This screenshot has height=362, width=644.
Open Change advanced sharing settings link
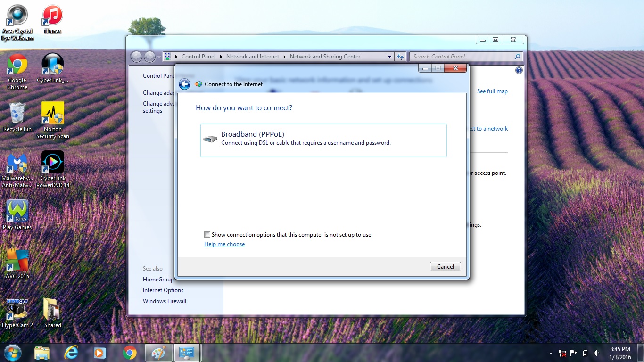tap(159, 107)
